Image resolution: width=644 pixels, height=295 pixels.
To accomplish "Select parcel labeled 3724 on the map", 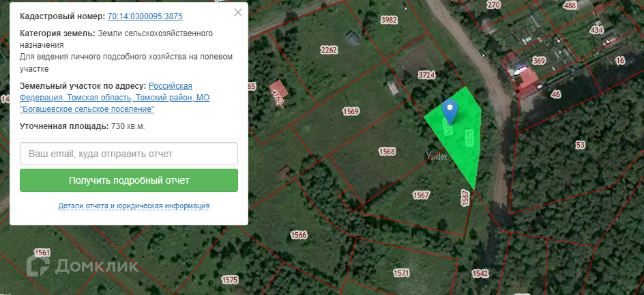I will (x=426, y=75).
